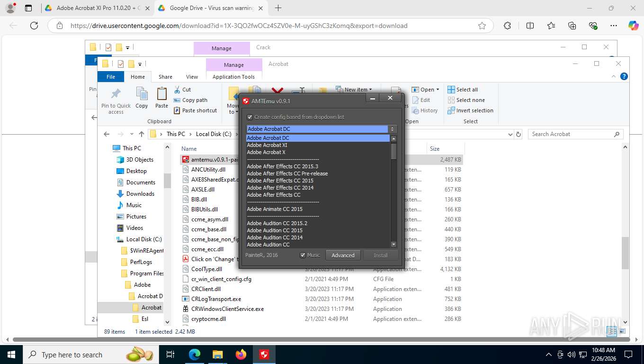This screenshot has width=644, height=364.
Task: Click Invert selection in the ribbon
Action: (x=470, y=110)
